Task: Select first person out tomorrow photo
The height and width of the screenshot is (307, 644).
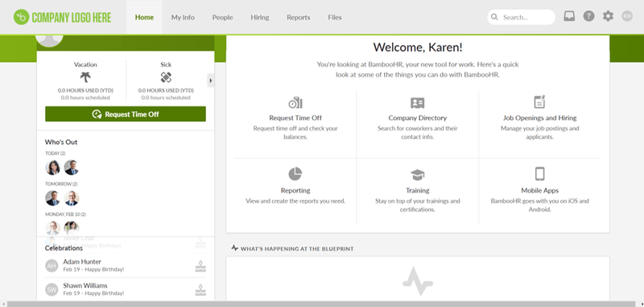Action: (x=52, y=198)
